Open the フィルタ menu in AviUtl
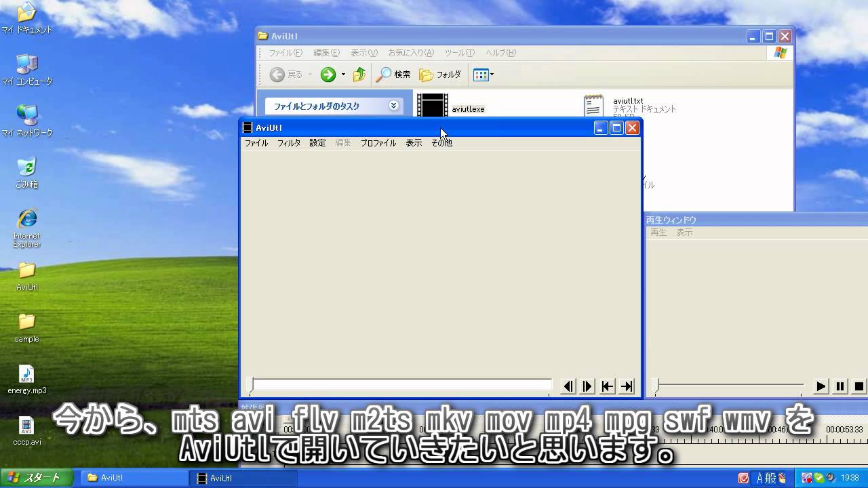 [289, 143]
